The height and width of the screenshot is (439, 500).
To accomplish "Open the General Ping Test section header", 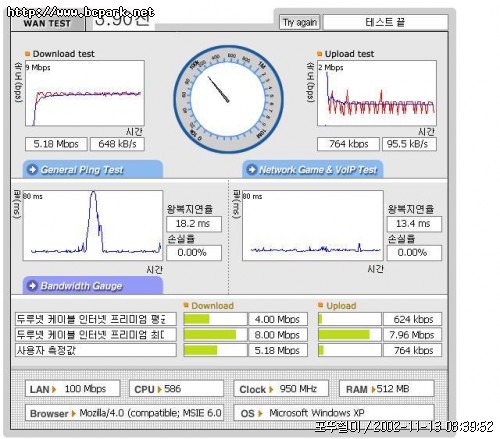I will [93, 169].
